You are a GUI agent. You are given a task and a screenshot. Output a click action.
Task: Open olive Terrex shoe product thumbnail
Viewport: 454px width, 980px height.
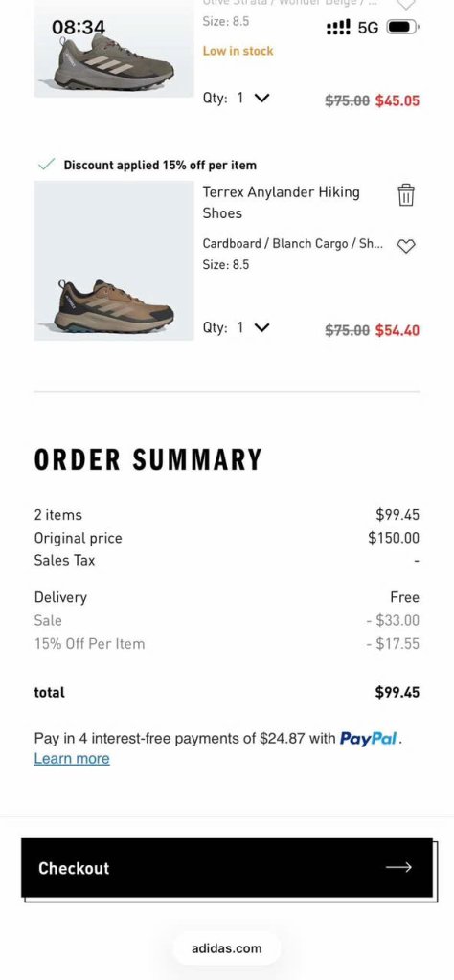(x=114, y=49)
